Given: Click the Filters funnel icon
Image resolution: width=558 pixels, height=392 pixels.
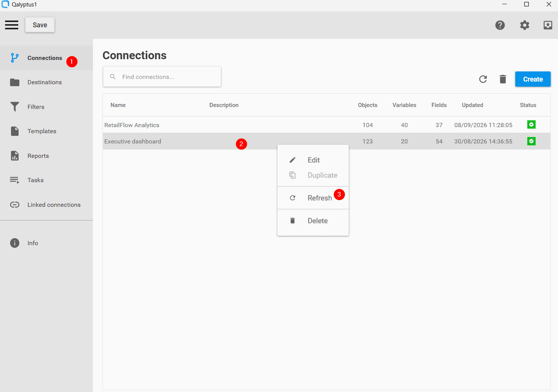Looking at the screenshot, I should click(x=15, y=107).
